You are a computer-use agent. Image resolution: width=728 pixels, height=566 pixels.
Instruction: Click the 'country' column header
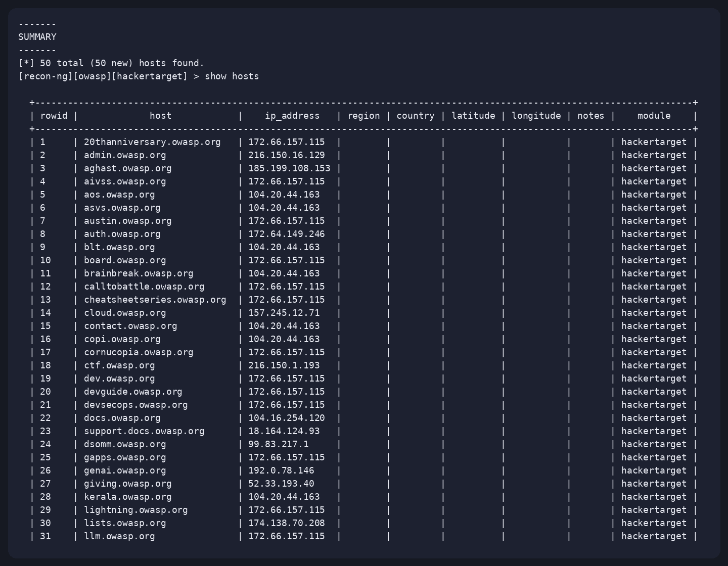(416, 116)
